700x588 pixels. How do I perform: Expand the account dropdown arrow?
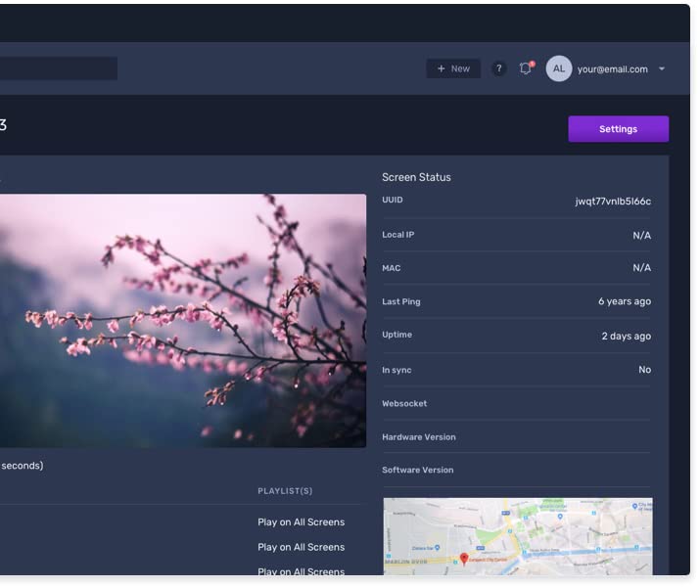coord(662,68)
